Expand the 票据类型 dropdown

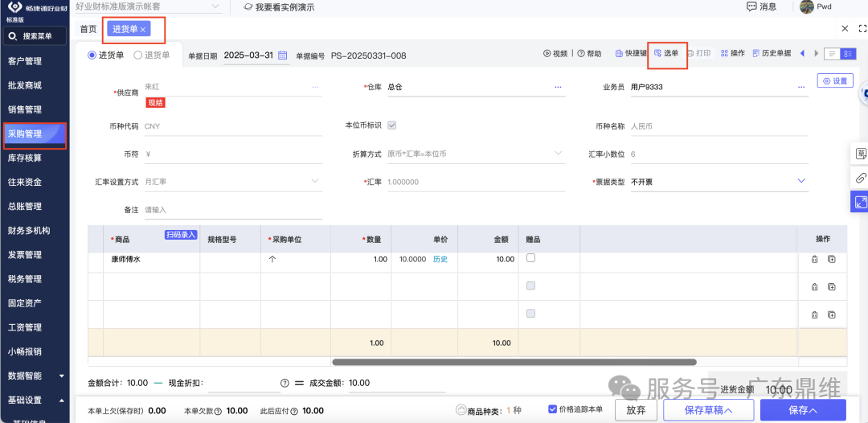point(801,182)
